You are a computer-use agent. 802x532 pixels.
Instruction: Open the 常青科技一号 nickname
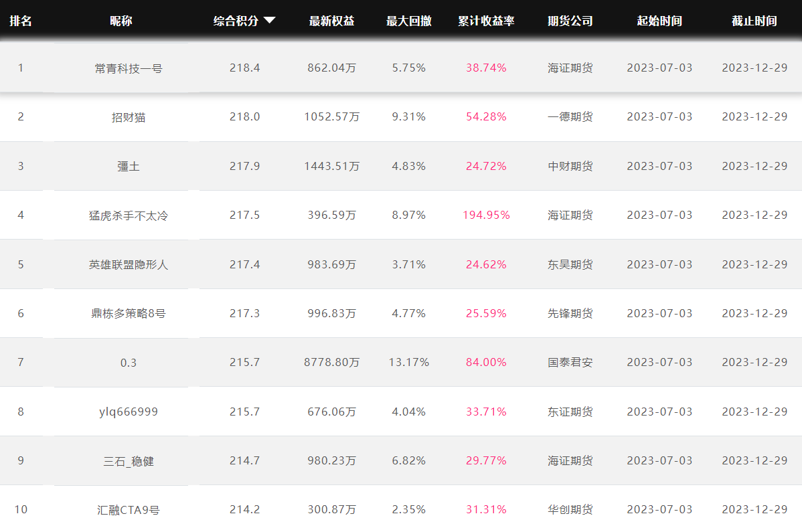pyautogui.click(x=129, y=68)
